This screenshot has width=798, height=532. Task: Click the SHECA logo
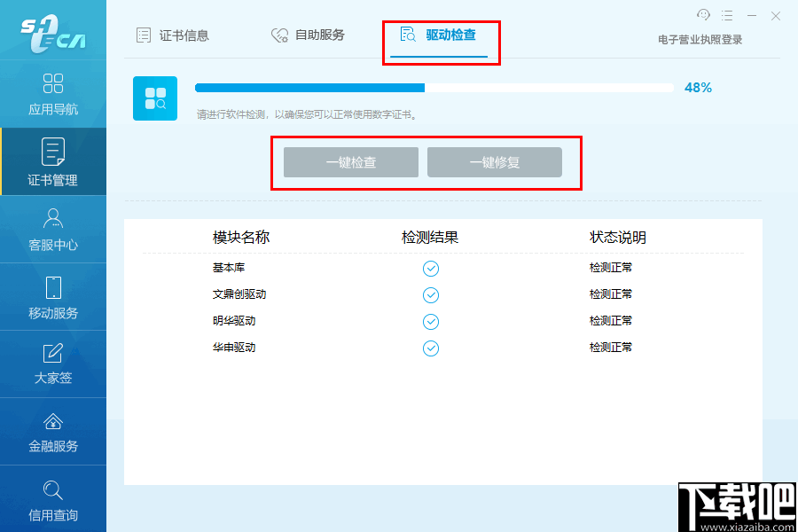click(53, 34)
